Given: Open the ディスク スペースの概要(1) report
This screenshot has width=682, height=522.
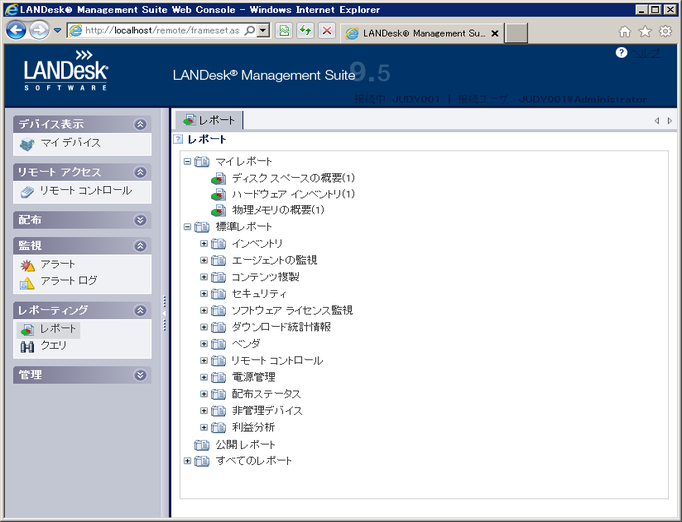Looking at the screenshot, I should pos(293,178).
